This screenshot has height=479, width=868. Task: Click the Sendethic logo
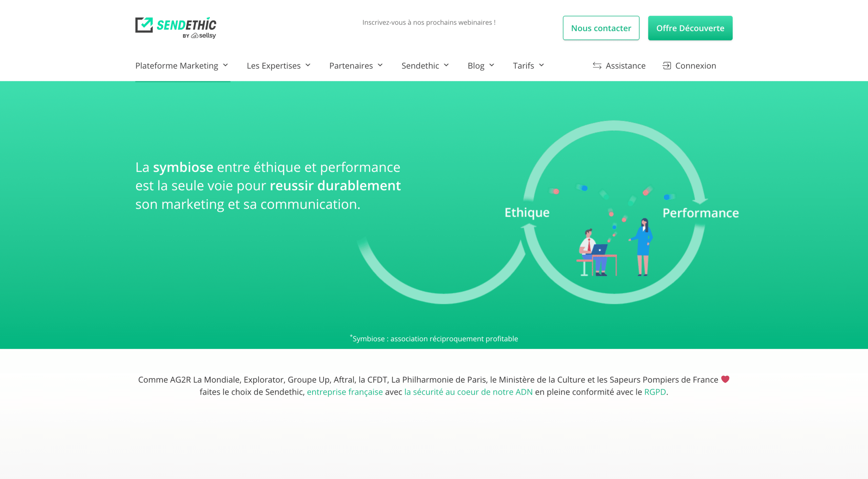point(176,28)
